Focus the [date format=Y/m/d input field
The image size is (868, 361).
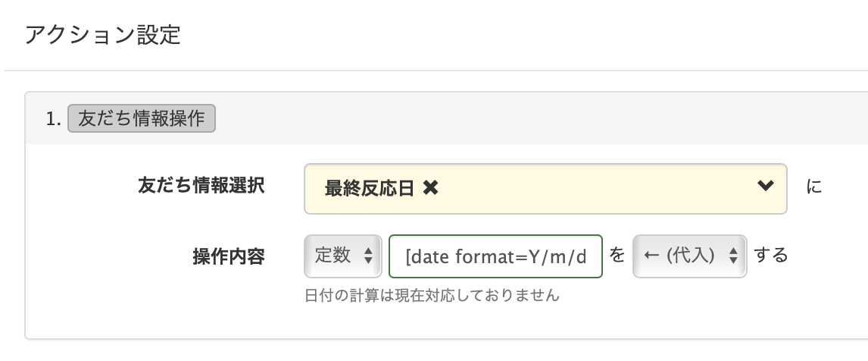495,256
